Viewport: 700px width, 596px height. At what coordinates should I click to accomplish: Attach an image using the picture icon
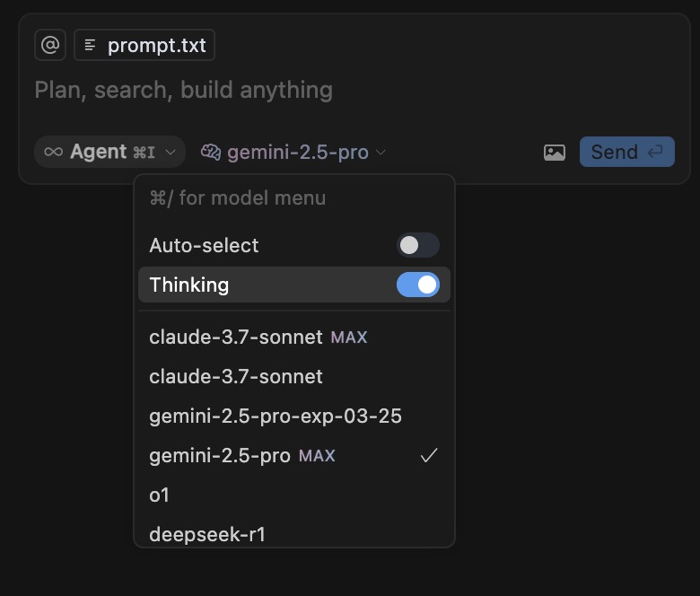(x=555, y=153)
